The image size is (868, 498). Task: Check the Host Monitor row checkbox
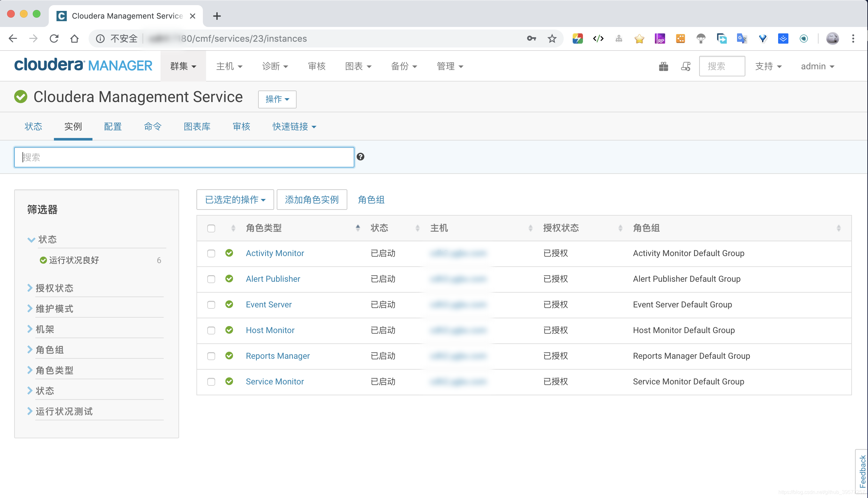click(x=211, y=331)
